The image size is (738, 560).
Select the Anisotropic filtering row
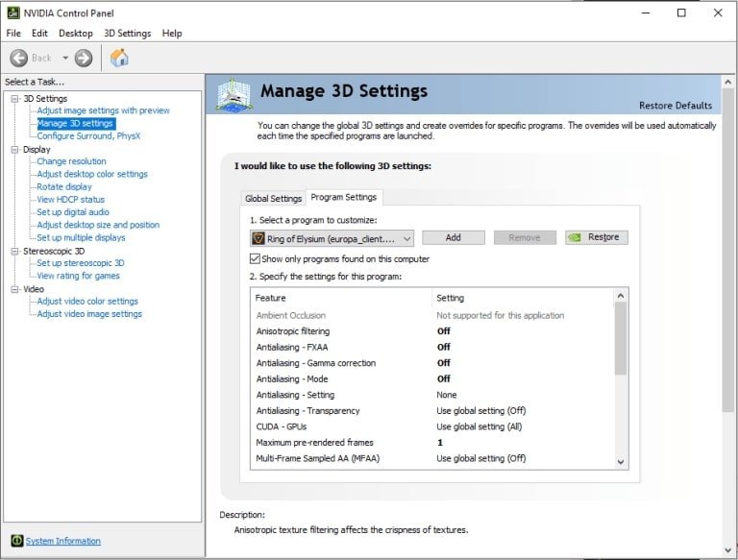click(x=432, y=331)
